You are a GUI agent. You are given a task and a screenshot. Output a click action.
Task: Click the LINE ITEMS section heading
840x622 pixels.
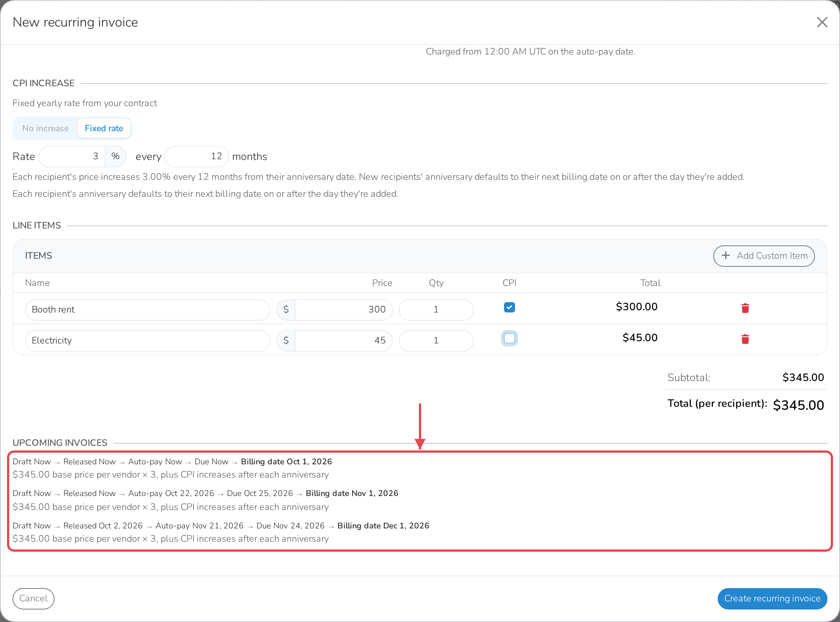click(x=36, y=226)
